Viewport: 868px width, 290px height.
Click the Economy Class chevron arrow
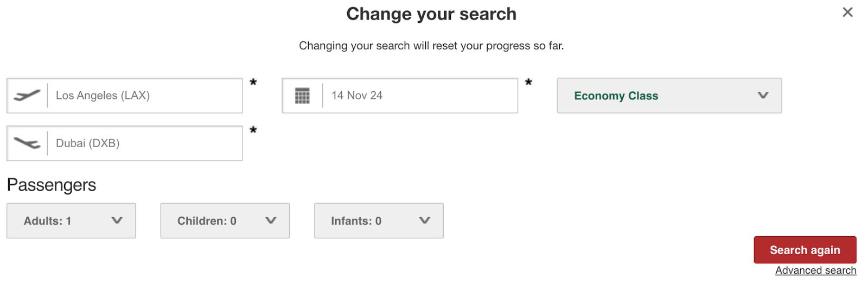point(763,96)
